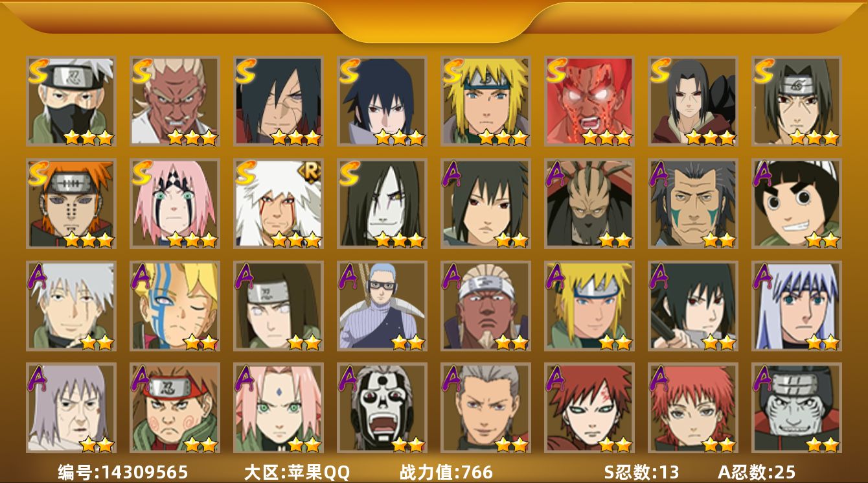Tap the white skull-masked A-rank ninja card
This screenshot has height=483, width=868.
pyautogui.click(x=382, y=408)
